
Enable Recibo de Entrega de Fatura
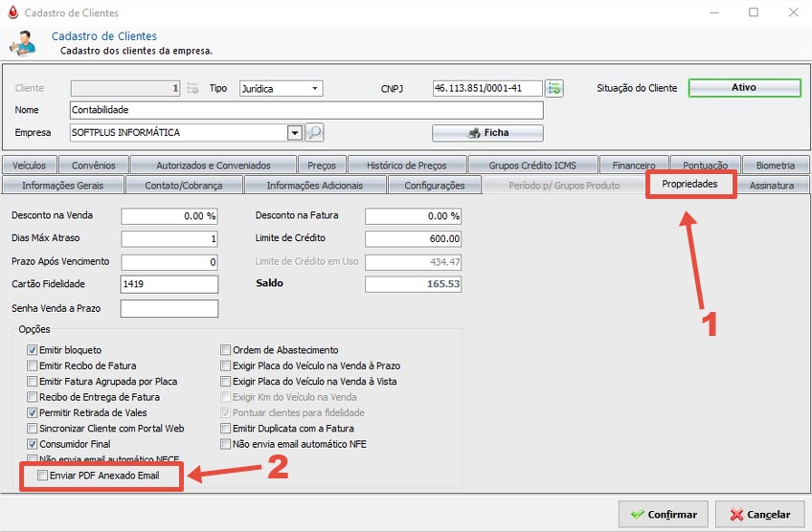point(33,397)
